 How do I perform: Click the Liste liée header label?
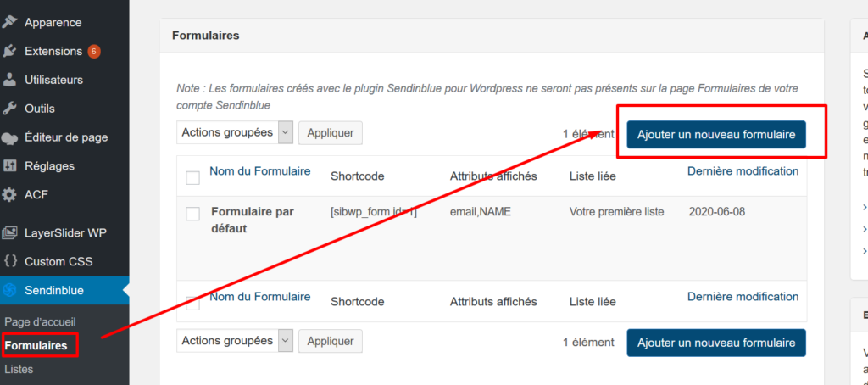click(593, 176)
